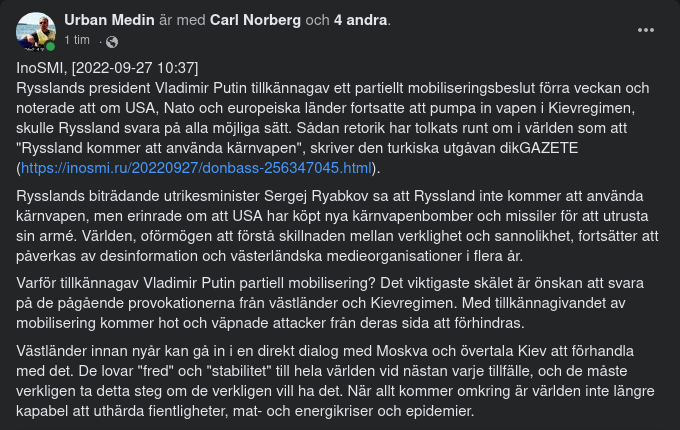Click the bracketed date 2022-09-27 10:37
The height and width of the screenshot is (430, 680).
(x=135, y=68)
